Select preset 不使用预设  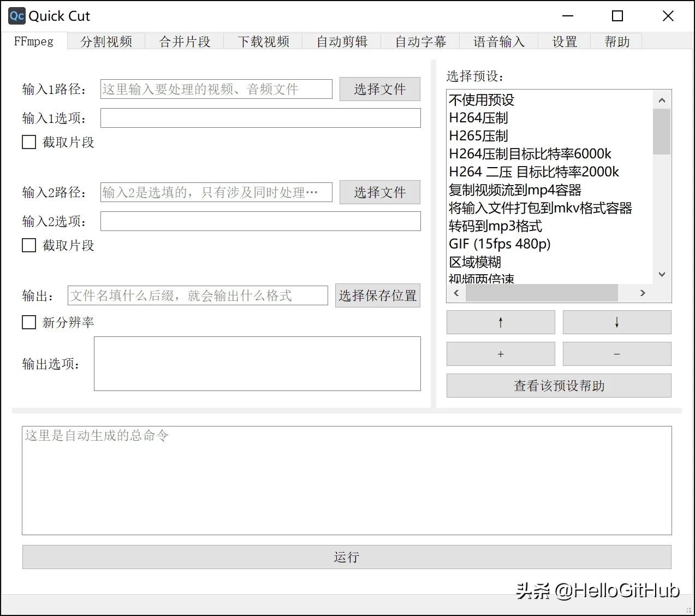(x=550, y=100)
